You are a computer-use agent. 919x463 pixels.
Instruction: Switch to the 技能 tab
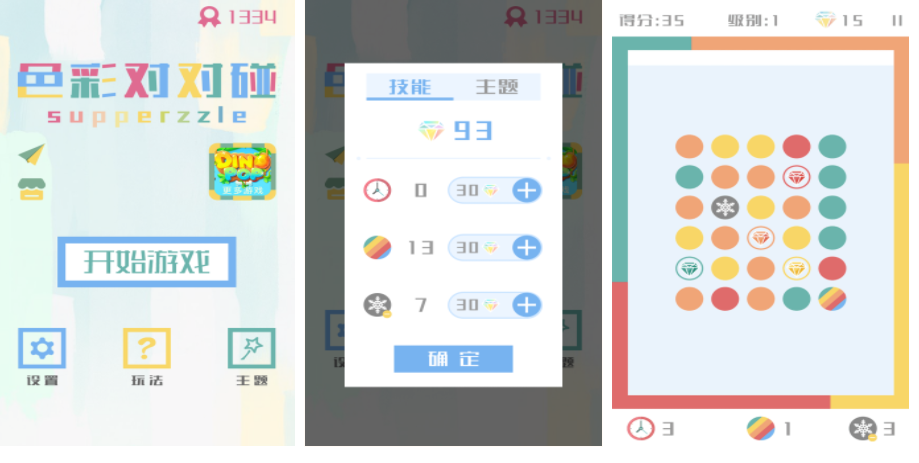click(x=410, y=87)
